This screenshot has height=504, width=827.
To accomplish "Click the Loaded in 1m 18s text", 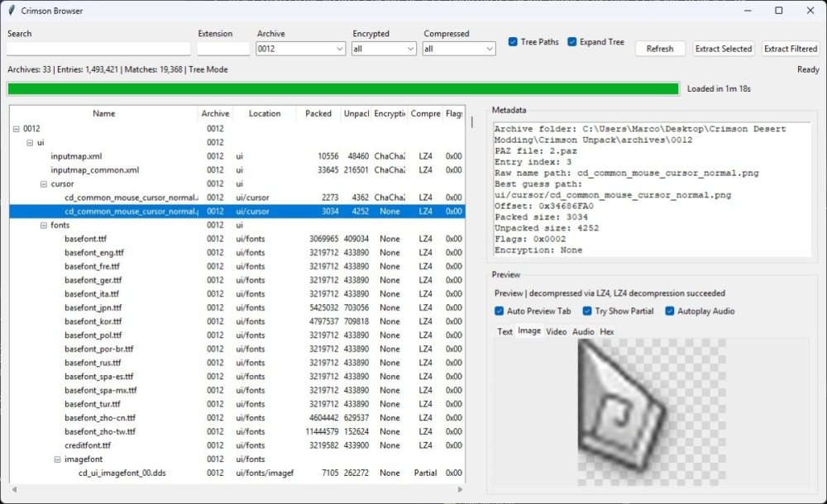I will tap(719, 88).
